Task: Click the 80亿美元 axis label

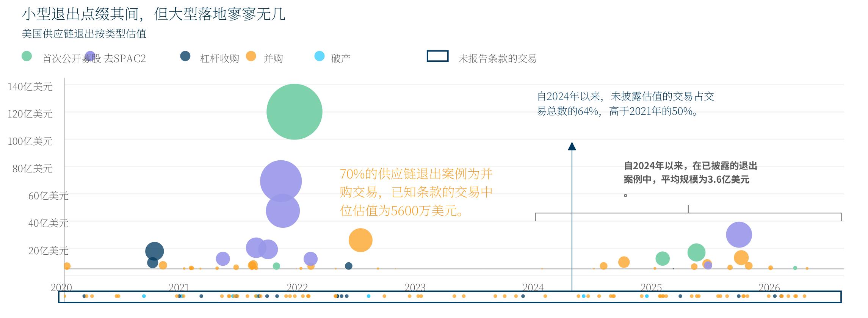Action: click(x=33, y=169)
